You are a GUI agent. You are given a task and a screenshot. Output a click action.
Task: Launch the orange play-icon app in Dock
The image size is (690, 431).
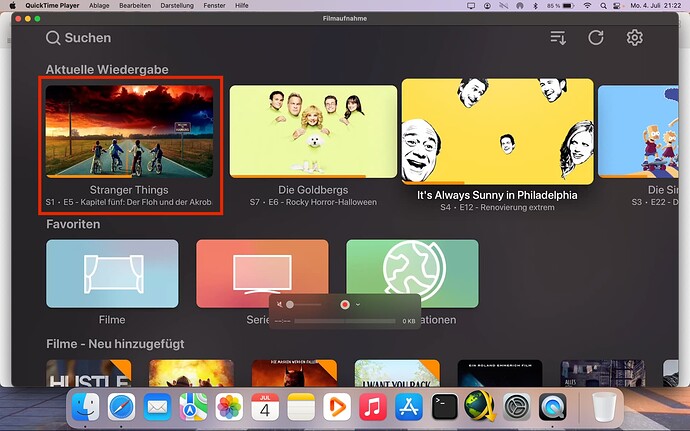[337, 407]
